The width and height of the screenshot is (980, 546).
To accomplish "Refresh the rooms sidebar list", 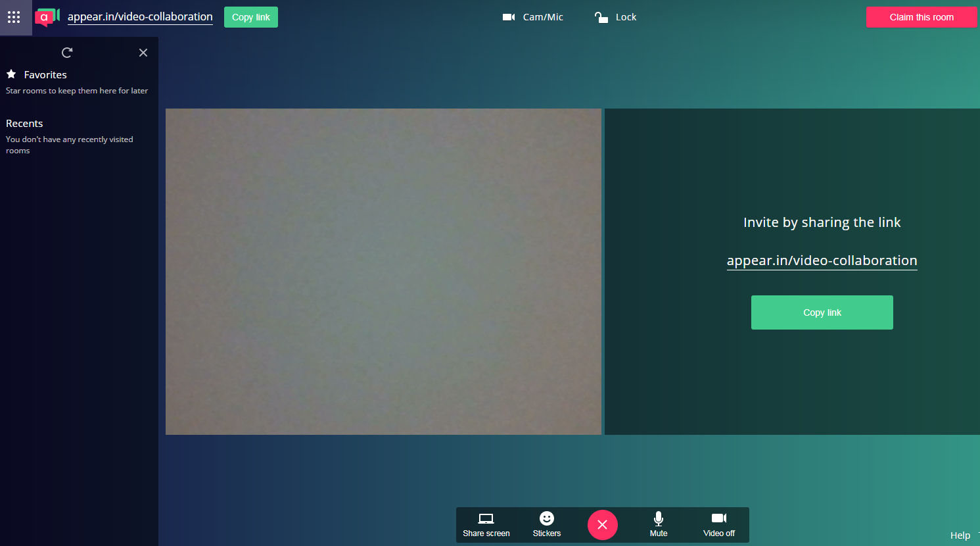I will tap(67, 53).
